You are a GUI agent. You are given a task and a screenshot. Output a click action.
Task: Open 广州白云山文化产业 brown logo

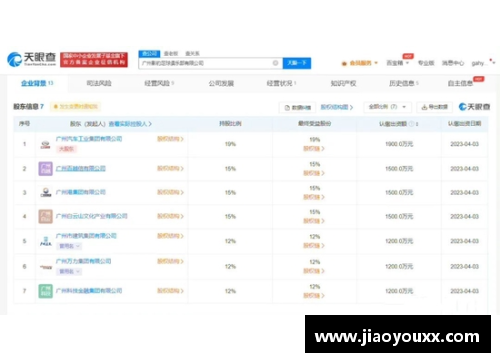pyautogui.click(x=45, y=217)
